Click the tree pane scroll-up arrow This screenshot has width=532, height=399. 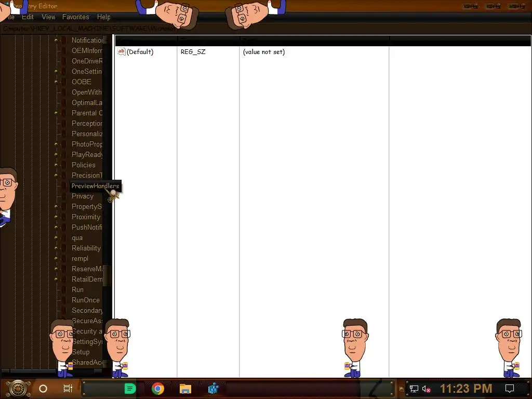106,39
